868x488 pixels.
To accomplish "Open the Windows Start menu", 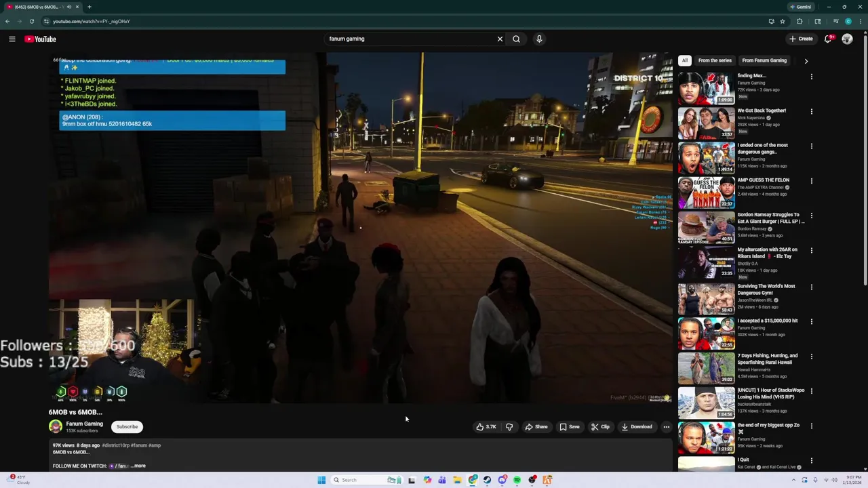I will pyautogui.click(x=321, y=480).
